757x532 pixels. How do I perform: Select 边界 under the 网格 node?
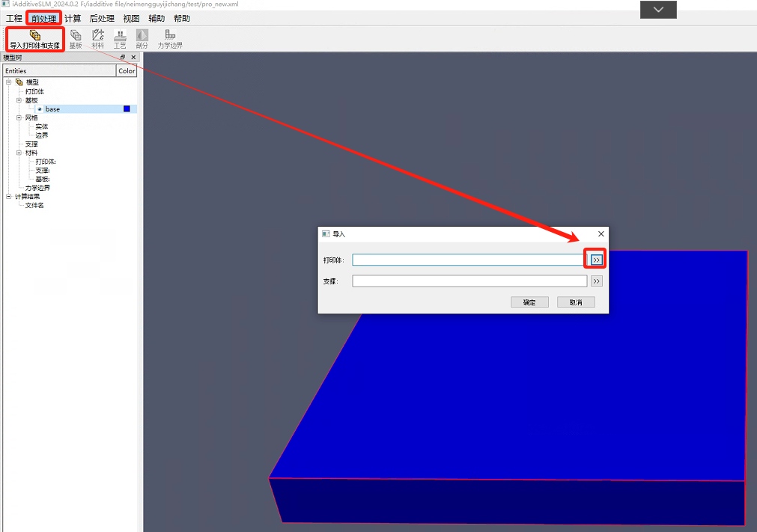(41, 135)
